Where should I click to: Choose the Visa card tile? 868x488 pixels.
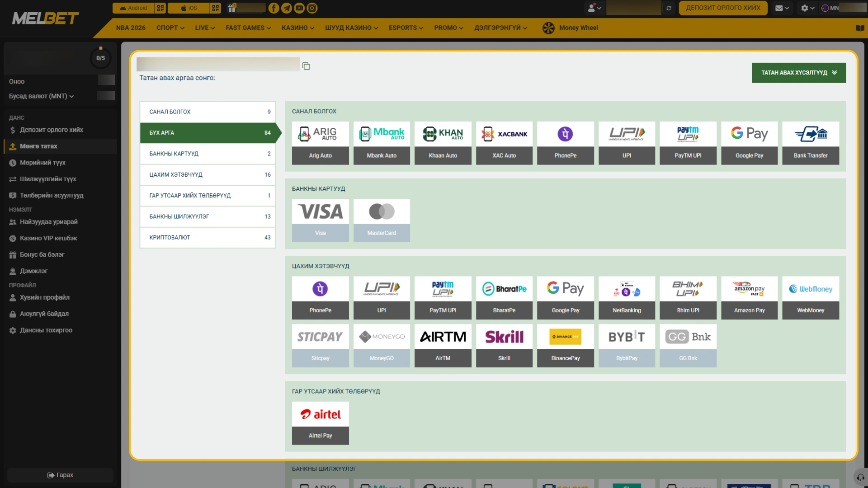tap(320, 221)
